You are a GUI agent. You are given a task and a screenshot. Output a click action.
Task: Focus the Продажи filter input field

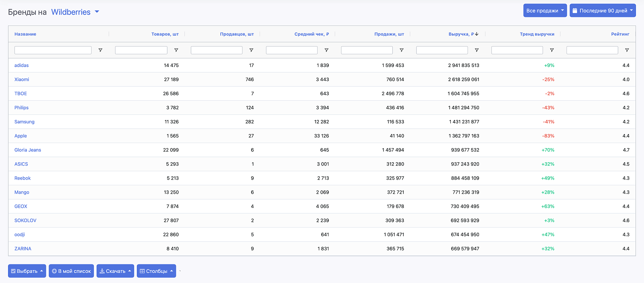coord(367,50)
